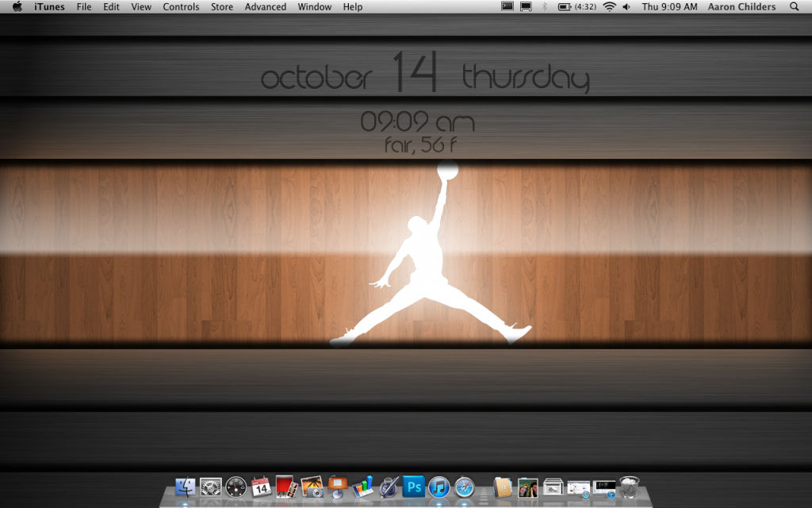This screenshot has height=508, width=812.
Task: Open the Apple menu
Action: (x=17, y=6)
